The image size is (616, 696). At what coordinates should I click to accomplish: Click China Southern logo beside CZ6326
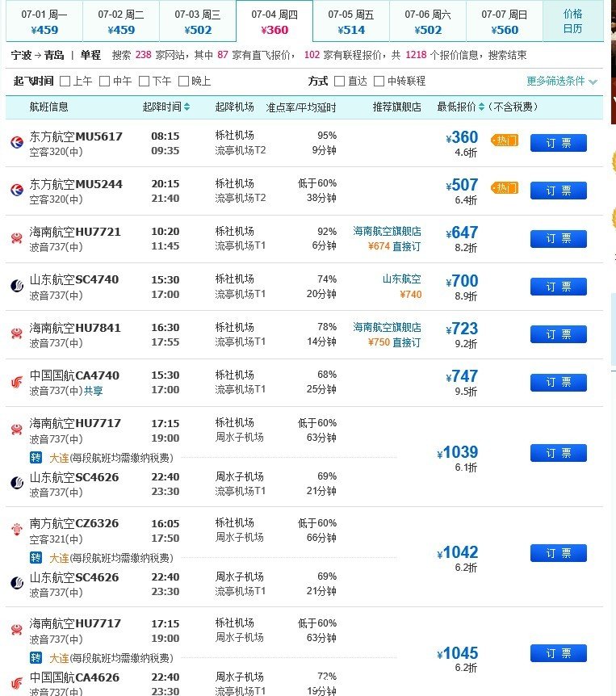point(17,529)
